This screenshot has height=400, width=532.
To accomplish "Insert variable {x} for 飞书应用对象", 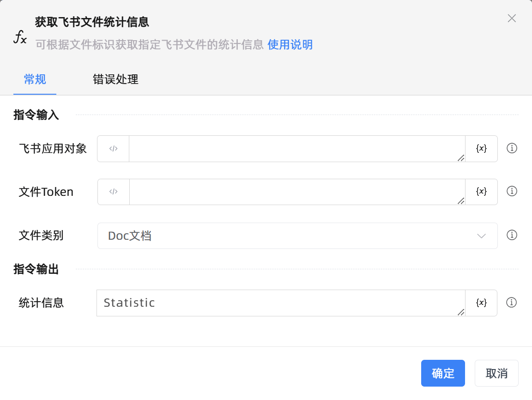I will click(x=481, y=149).
